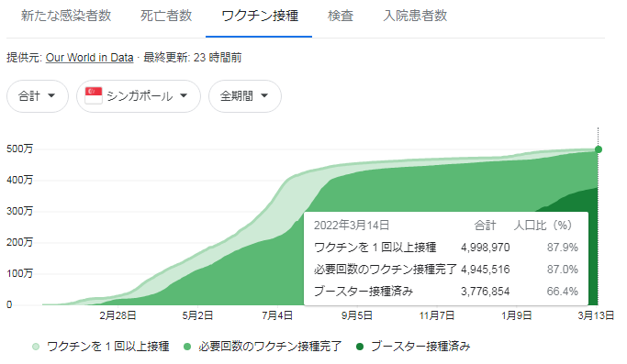Click the 2月28日 axis label
Image resolution: width=627 pixels, height=364 pixels.
point(118,315)
